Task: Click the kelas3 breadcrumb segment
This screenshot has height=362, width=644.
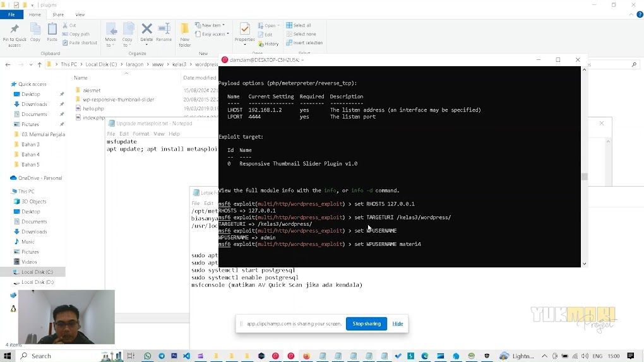Action: click(179, 64)
